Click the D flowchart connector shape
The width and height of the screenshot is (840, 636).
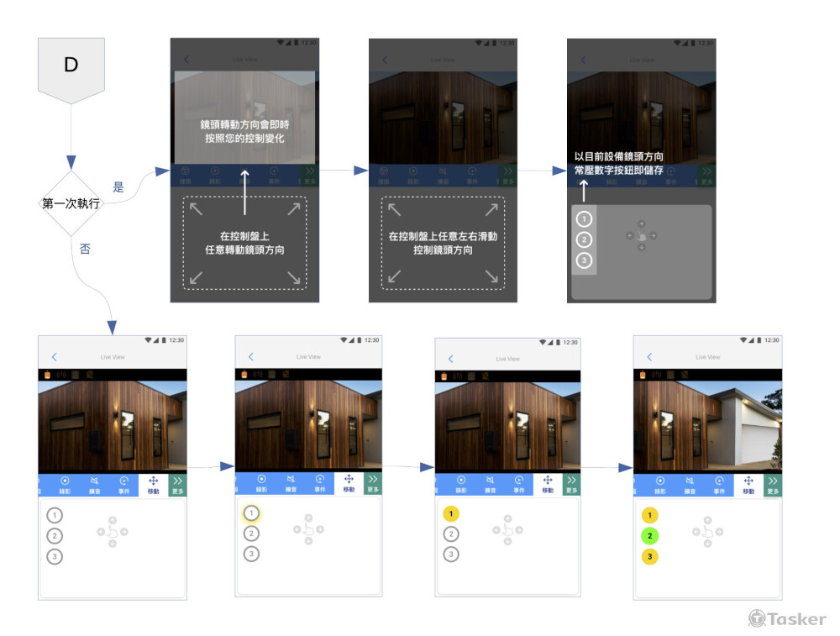(x=71, y=71)
